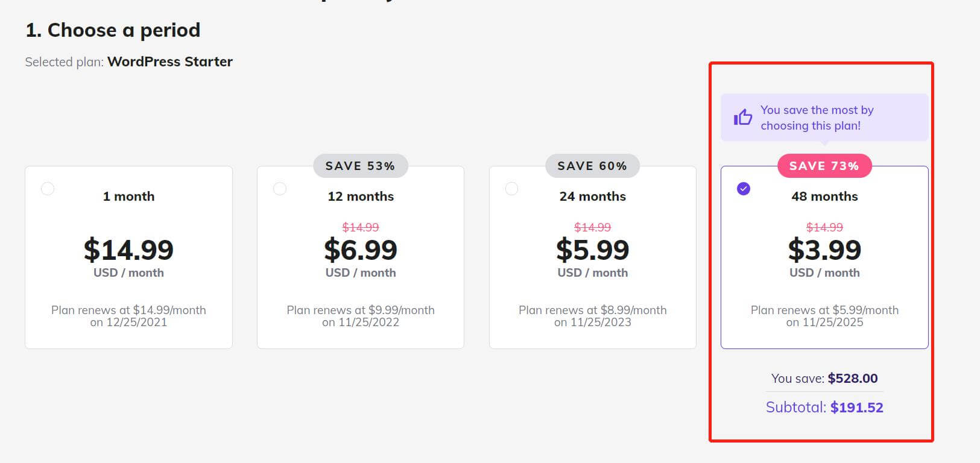Click the 'You save the most' tooltip banner
Image resolution: width=980 pixels, height=463 pixels.
point(824,118)
